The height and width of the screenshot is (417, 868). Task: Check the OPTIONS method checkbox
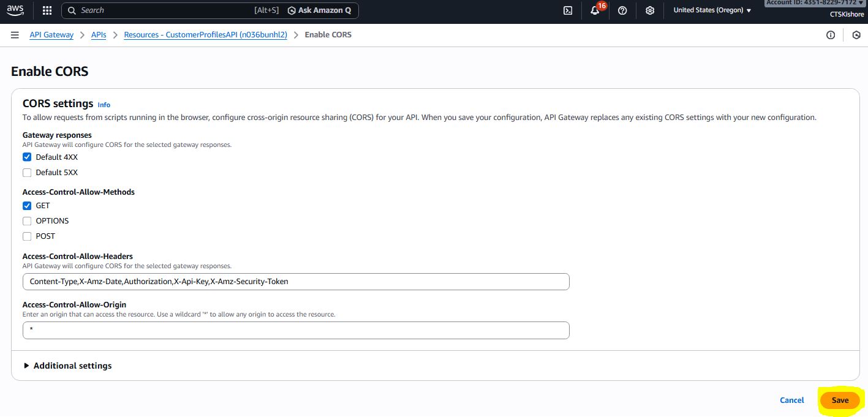27,221
